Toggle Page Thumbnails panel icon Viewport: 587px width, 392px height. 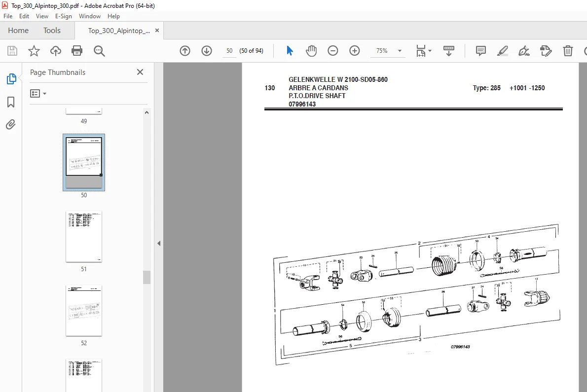coord(11,79)
